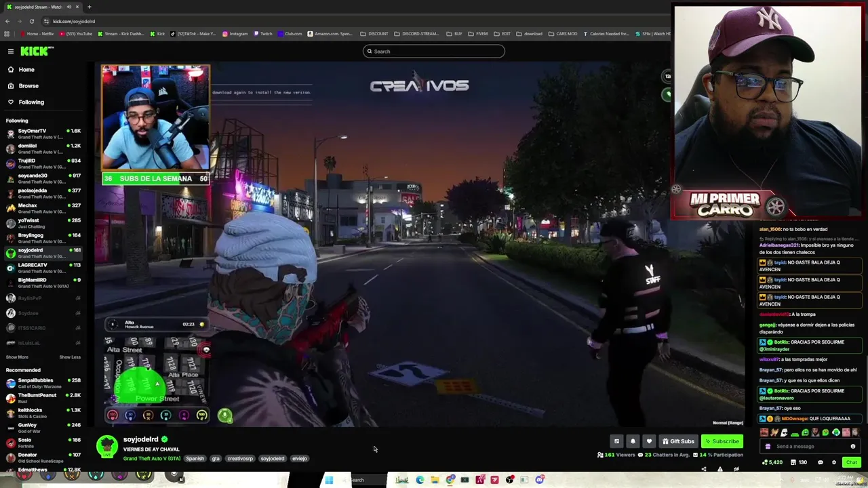Screen dimensions: 868x488
Task: Click the Kick logo
Action: (x=36, y=52)
